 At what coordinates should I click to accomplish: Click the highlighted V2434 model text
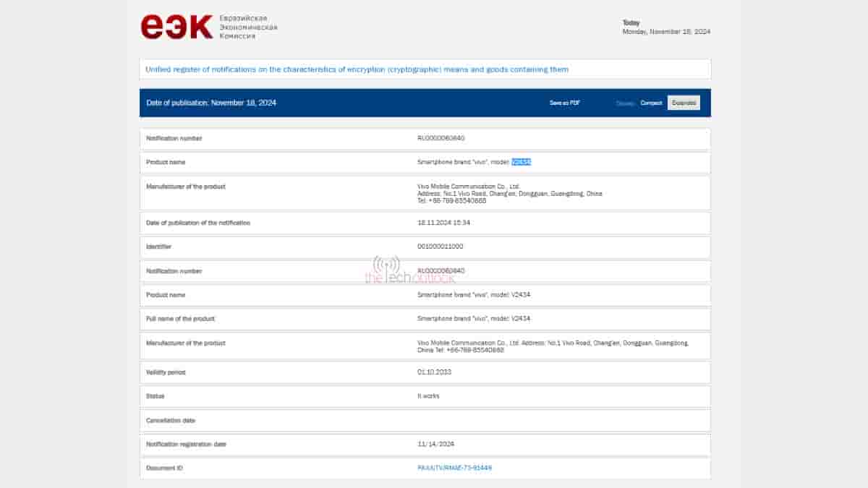[x=521, y=162]
